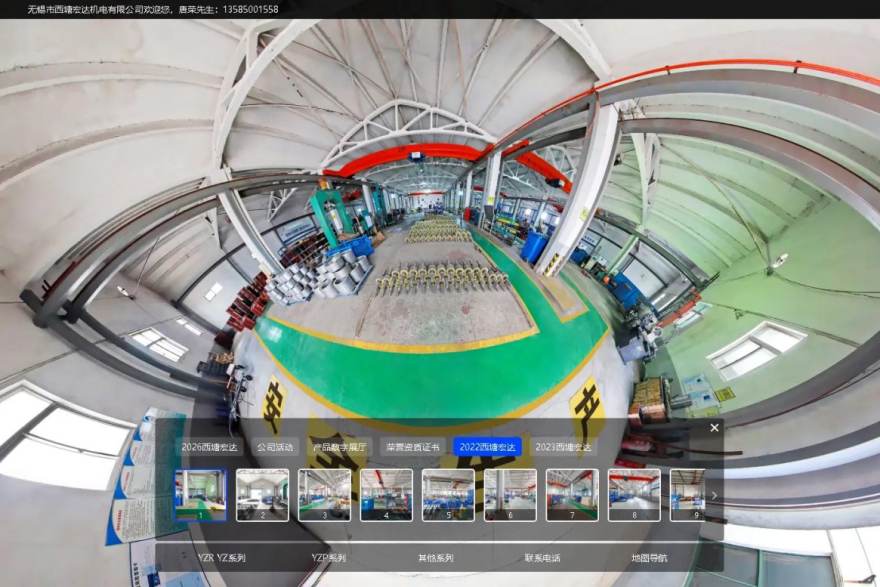880x587 pixels.
Task: Launch 地图导航 map navigation
Action: click(x=649, y=558)
